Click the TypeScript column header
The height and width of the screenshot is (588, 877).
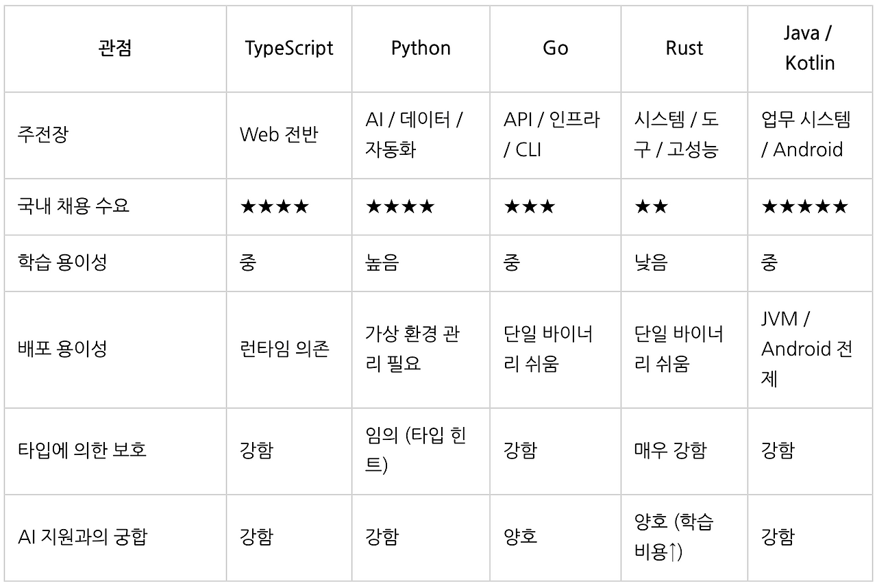point(289,49)
